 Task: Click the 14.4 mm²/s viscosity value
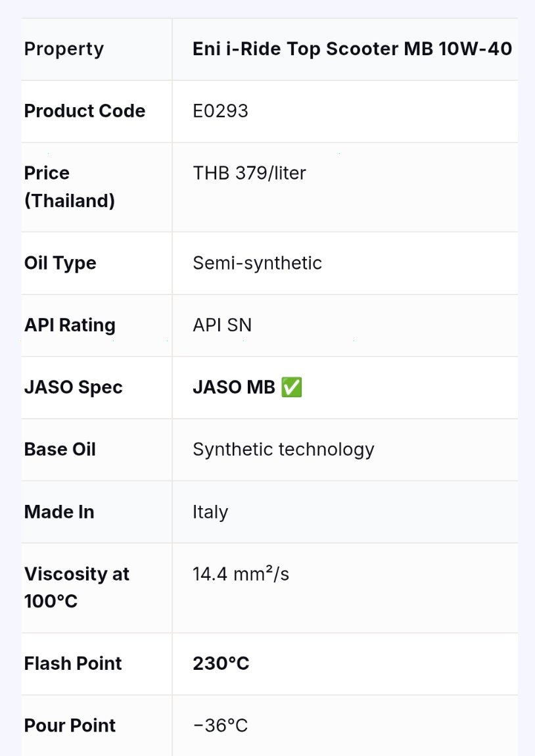click(241, 574)
